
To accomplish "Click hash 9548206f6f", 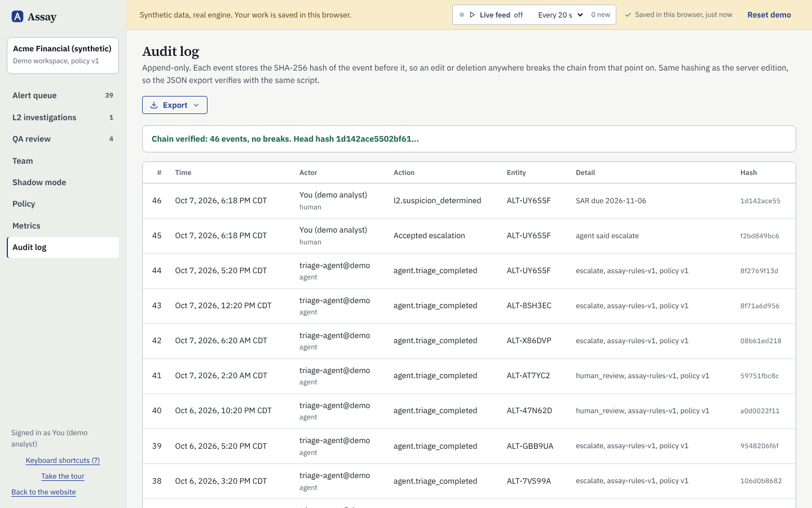I will 760,446.
